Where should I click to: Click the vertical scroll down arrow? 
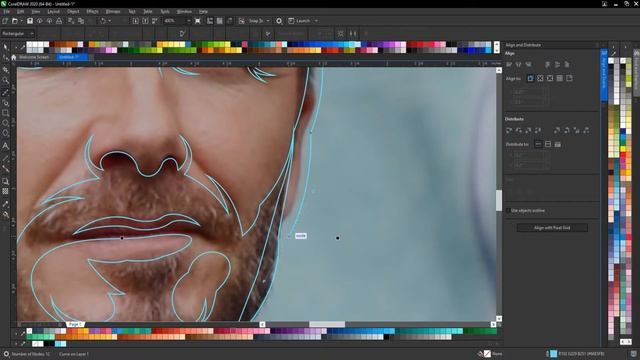pos(499,318)
